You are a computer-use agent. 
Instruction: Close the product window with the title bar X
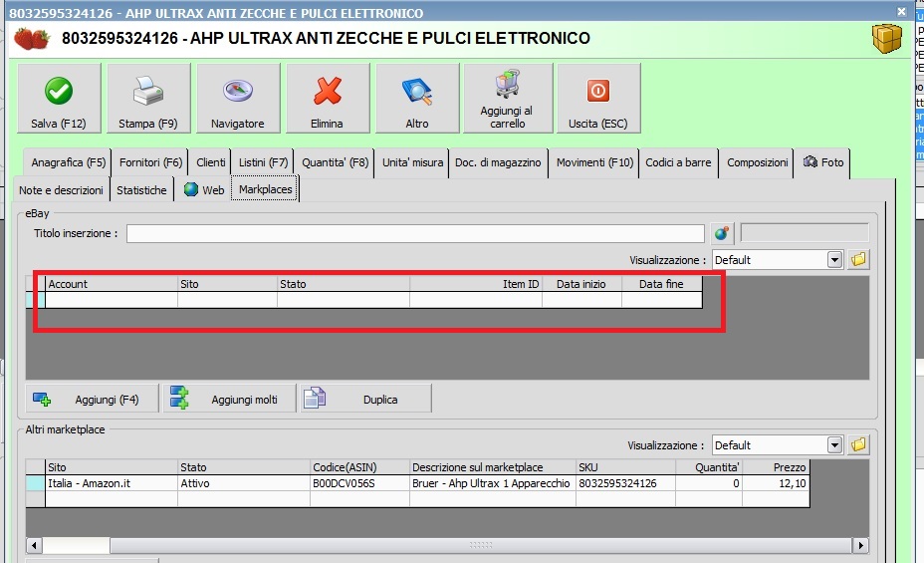click(902, 12)
